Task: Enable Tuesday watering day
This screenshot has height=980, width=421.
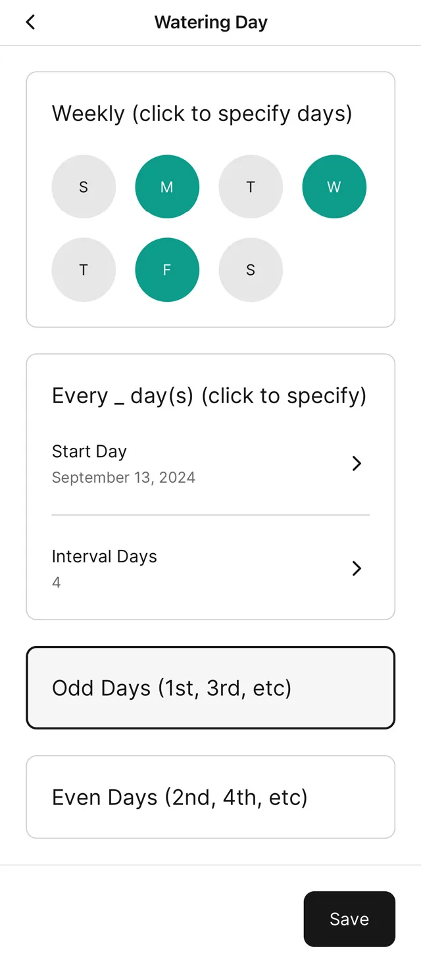Action: (x=251, y=187)
